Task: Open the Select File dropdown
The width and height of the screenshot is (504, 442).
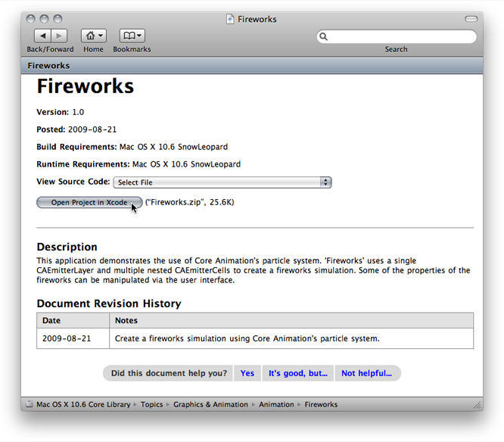Action: point(222,182)
